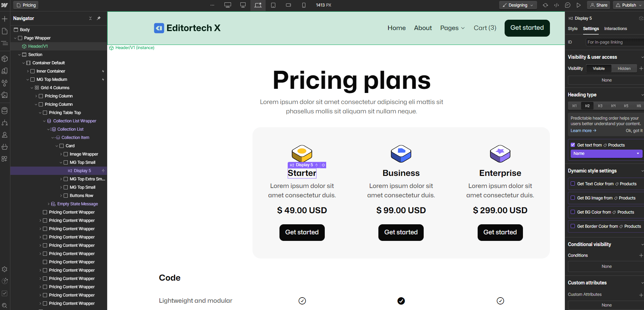This screenshot has width=644, height=310.
Task: Switch to the tablet breakpoint view
Action: pos(273,5)
